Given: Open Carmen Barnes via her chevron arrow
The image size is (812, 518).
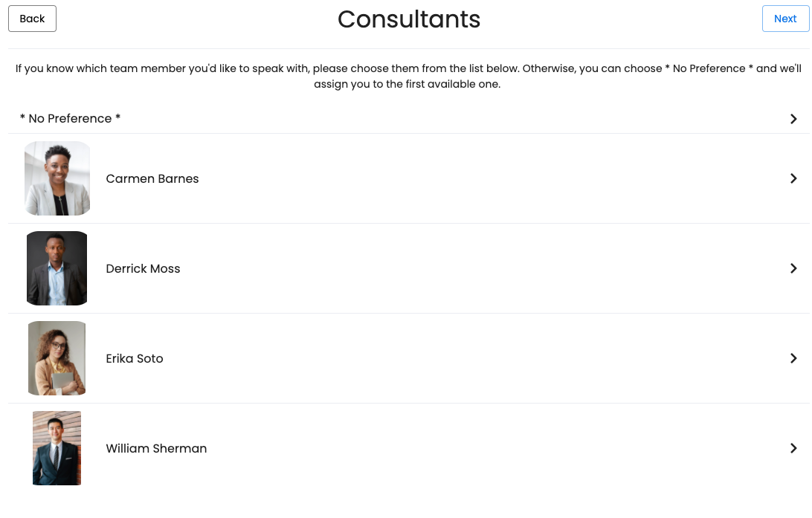Looking at the screenshot, I should tap(793, 178).
